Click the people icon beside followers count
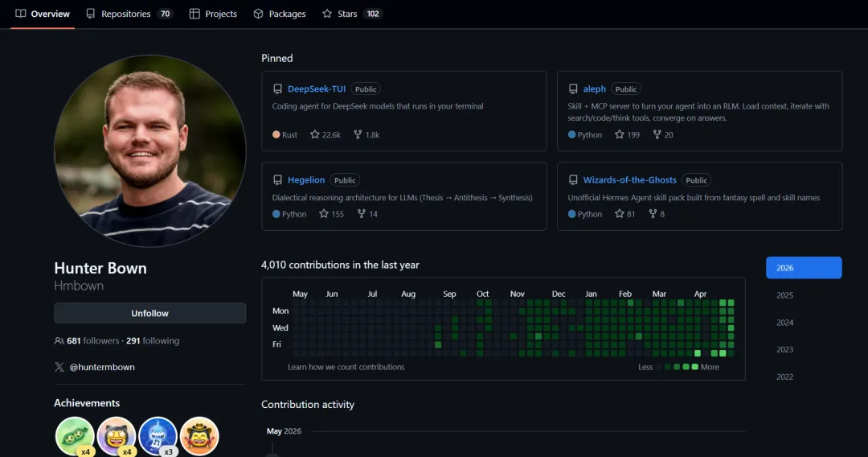 point(59,340)
